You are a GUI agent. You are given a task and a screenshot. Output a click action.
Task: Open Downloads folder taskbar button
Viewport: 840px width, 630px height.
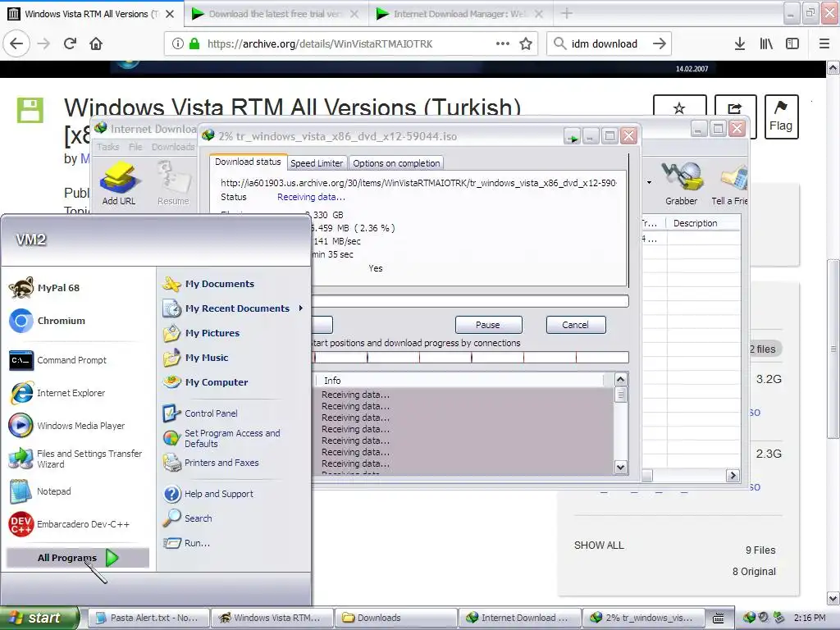(396, 618)
